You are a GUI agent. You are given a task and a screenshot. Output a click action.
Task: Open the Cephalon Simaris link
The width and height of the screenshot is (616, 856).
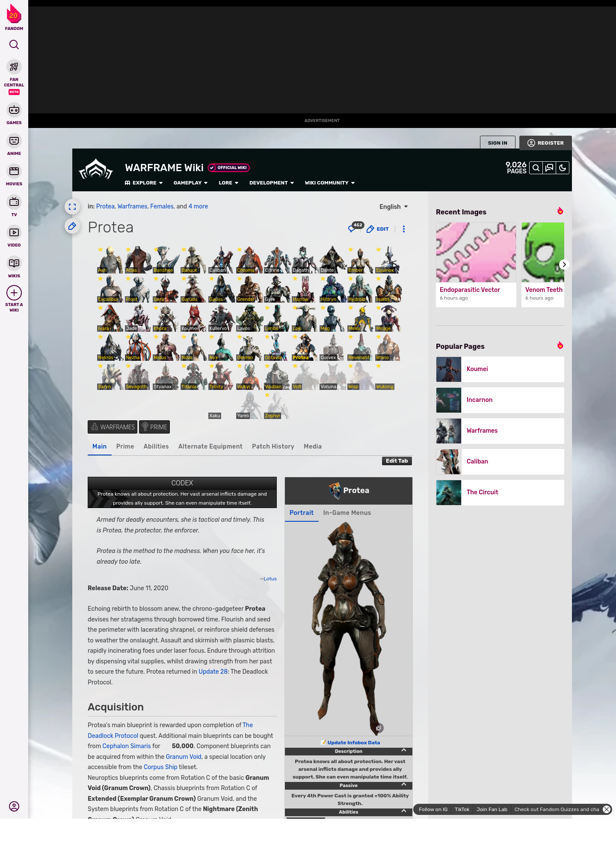pos(127,746)
